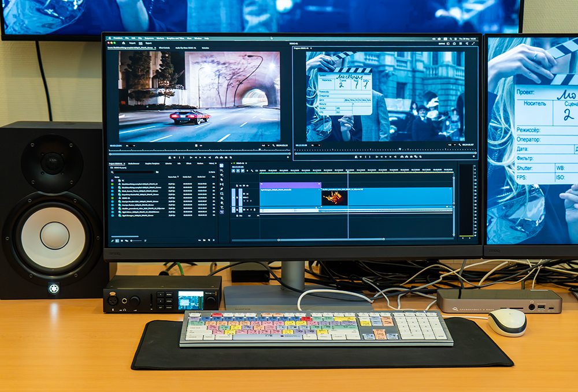Open the Program Monitor wrench settings icon
The image size is (578, 392).
point(460,145)
